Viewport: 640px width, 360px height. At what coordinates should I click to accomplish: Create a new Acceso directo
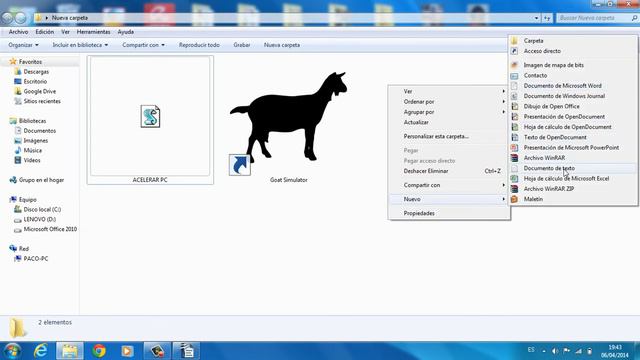click(x=573, y=51)
